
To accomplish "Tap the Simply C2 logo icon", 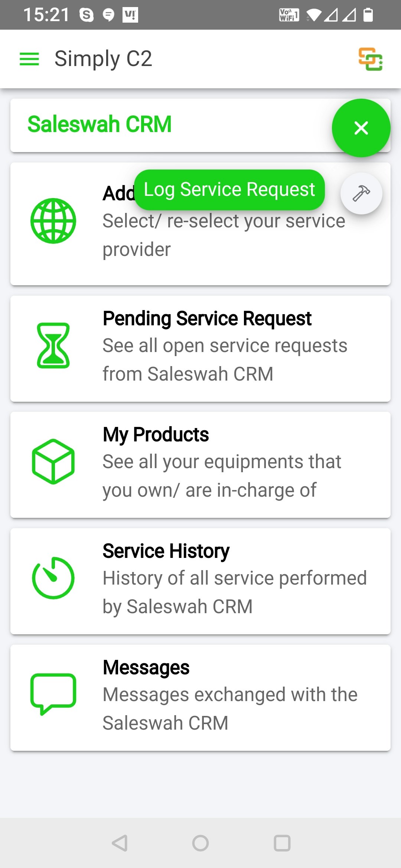I will pyautogui.click(x=371, y=59).
